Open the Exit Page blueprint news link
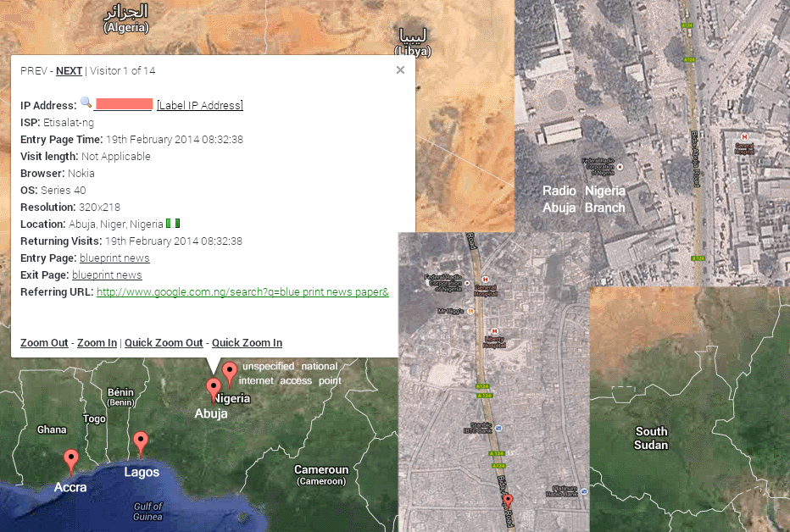790x532 pixels. (x=107, y=275)
